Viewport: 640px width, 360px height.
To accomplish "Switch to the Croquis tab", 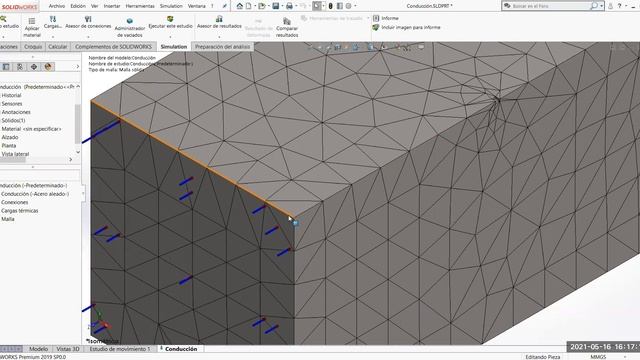I will pos(33,47).
